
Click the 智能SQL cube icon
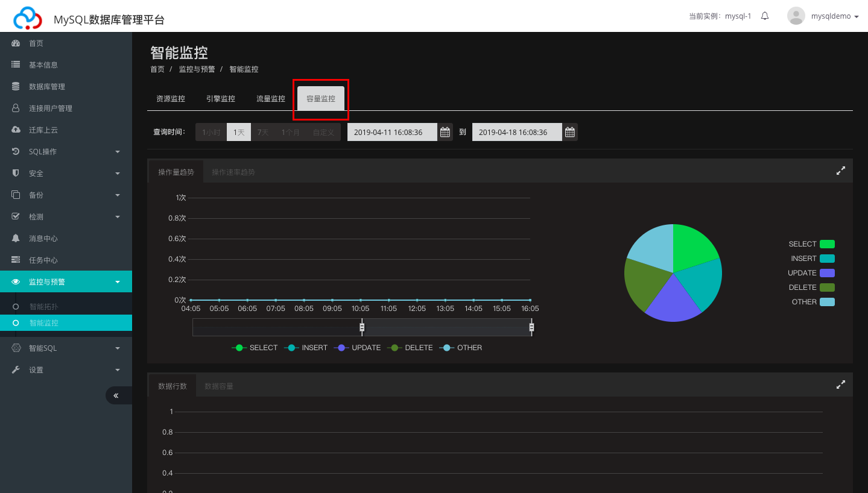(x=16, y=348)
